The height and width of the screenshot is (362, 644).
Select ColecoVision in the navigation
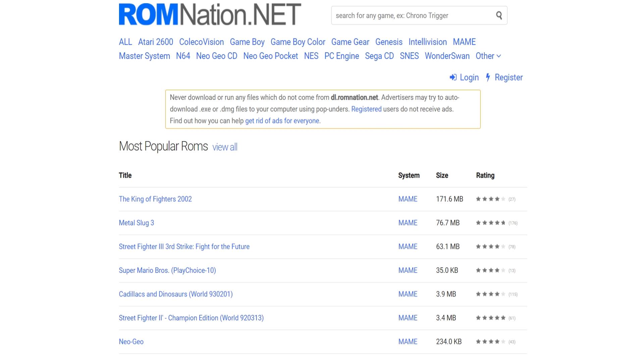[x=201, y=42]
